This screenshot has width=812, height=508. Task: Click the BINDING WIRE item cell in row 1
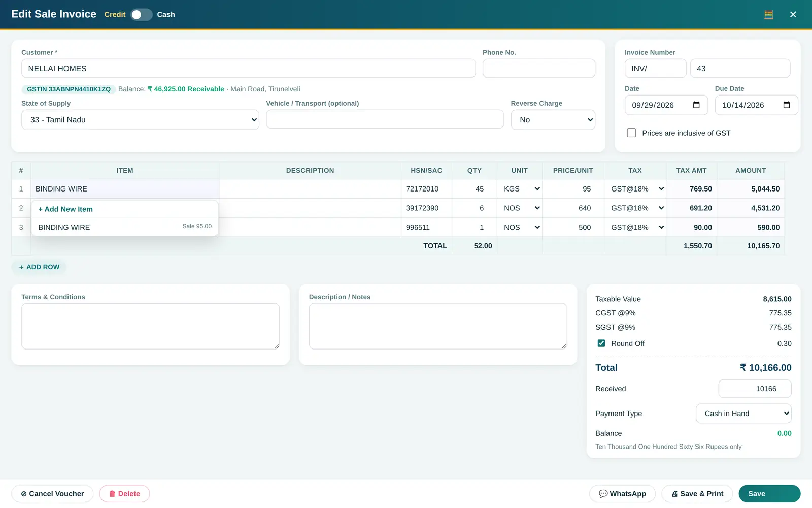(x=125, y=189)
